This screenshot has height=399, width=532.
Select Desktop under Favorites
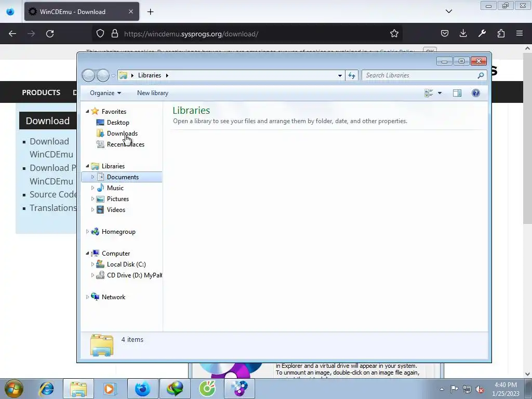coord(118,123)
